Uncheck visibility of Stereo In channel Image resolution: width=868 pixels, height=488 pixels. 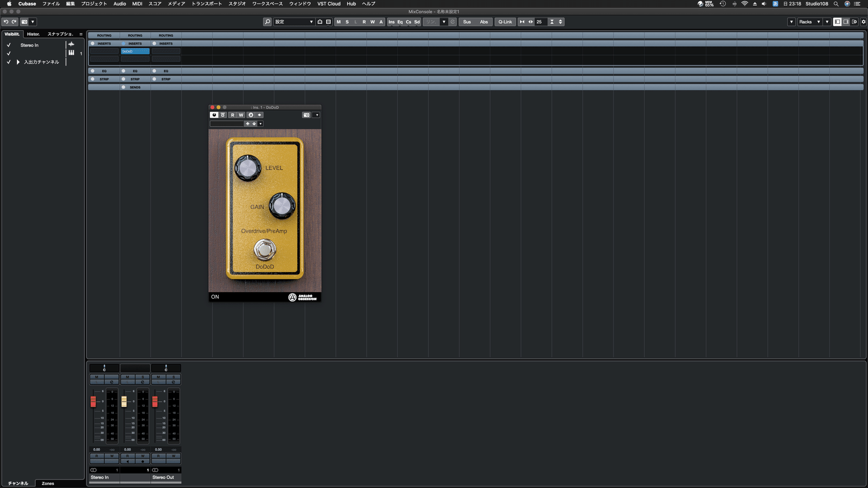(9, 45)
